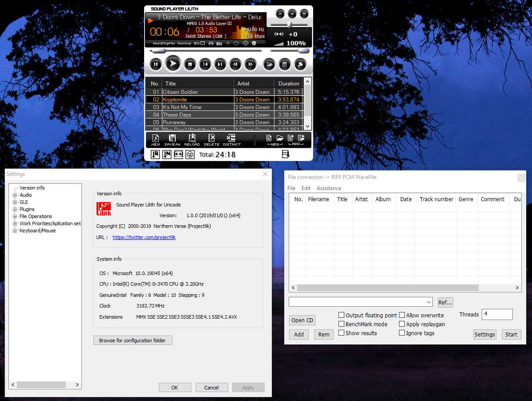Skip to the next track

pos(220,65)
